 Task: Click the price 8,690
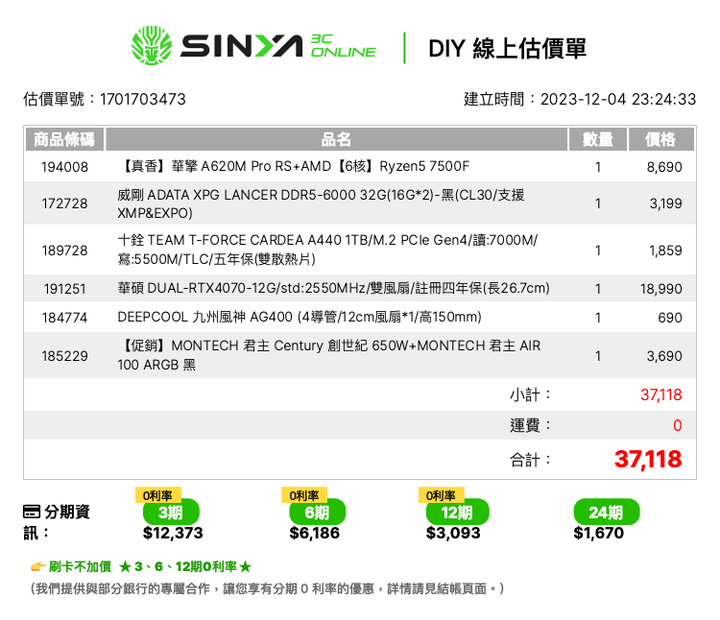[664, 167]
